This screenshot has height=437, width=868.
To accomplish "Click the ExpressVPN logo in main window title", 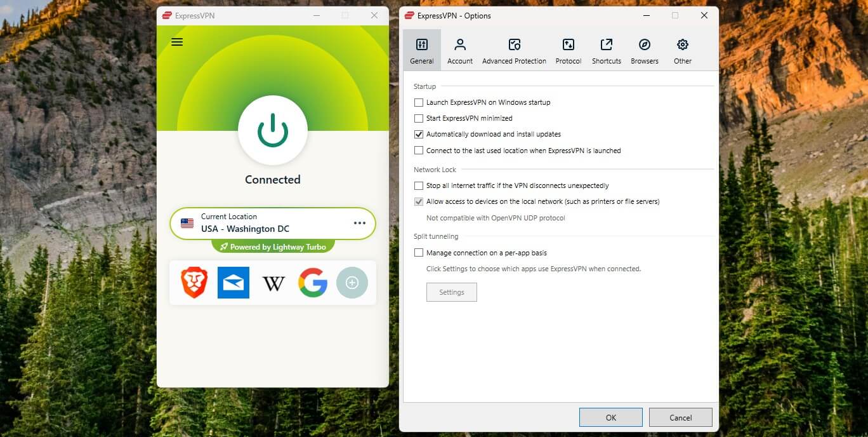I will coord(167,16).
